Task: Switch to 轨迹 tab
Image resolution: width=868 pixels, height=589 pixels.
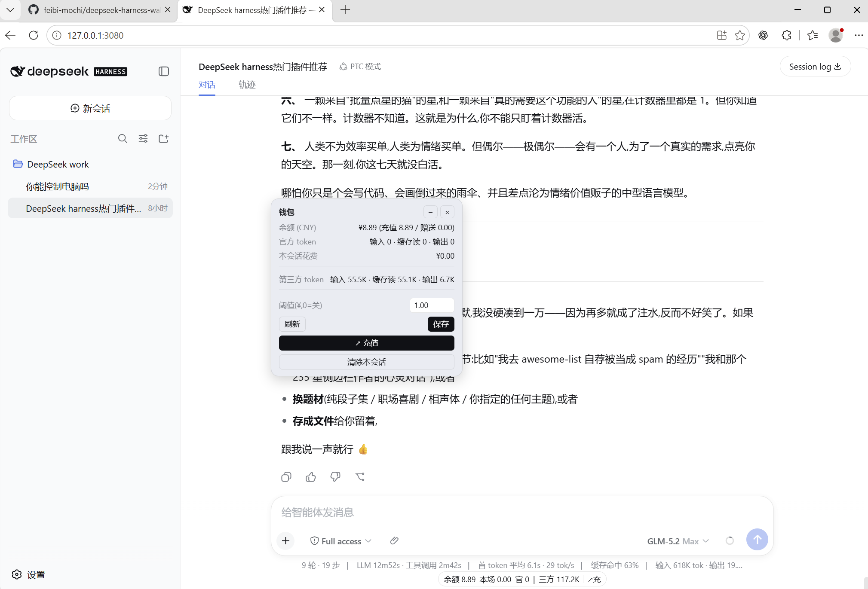Action: pos(247,85)
